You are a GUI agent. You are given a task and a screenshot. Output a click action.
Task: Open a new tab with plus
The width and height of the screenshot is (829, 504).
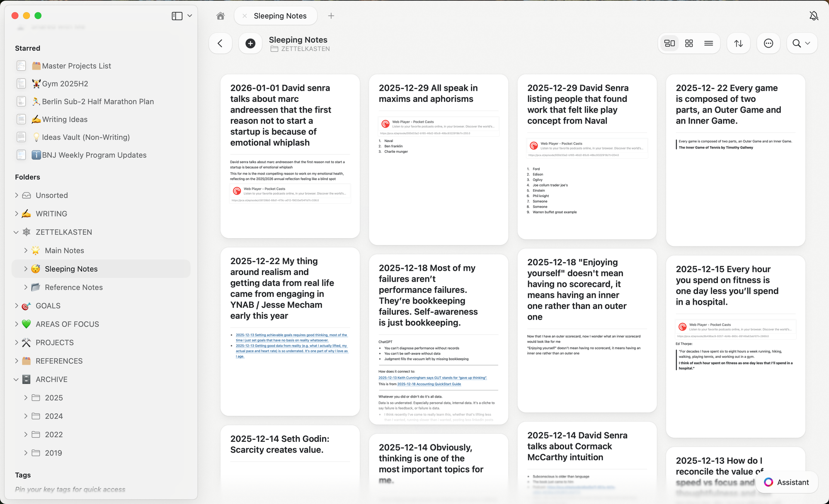[x=331, y=16]
